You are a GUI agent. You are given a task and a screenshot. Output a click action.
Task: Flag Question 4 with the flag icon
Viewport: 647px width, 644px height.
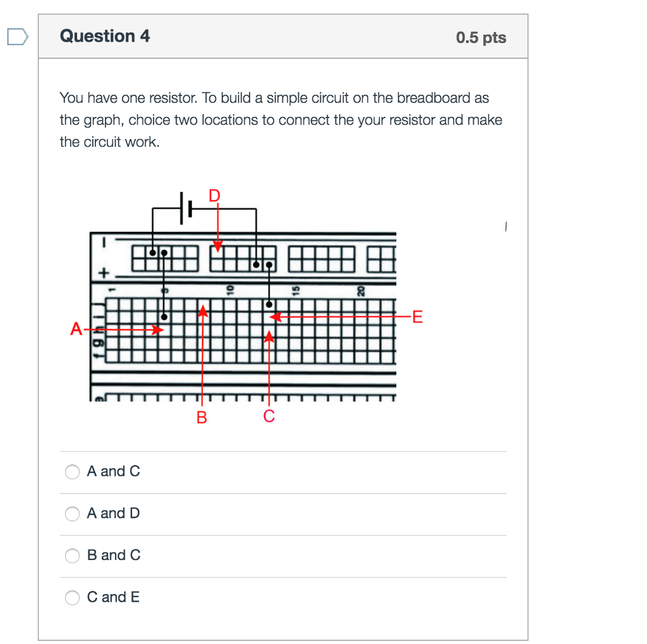(18, 37)
